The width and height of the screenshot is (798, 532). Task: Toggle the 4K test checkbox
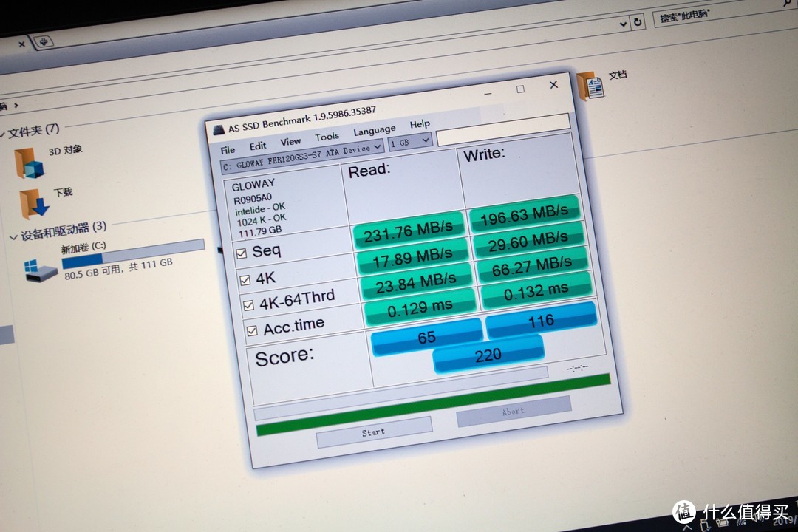click(245, 280)
